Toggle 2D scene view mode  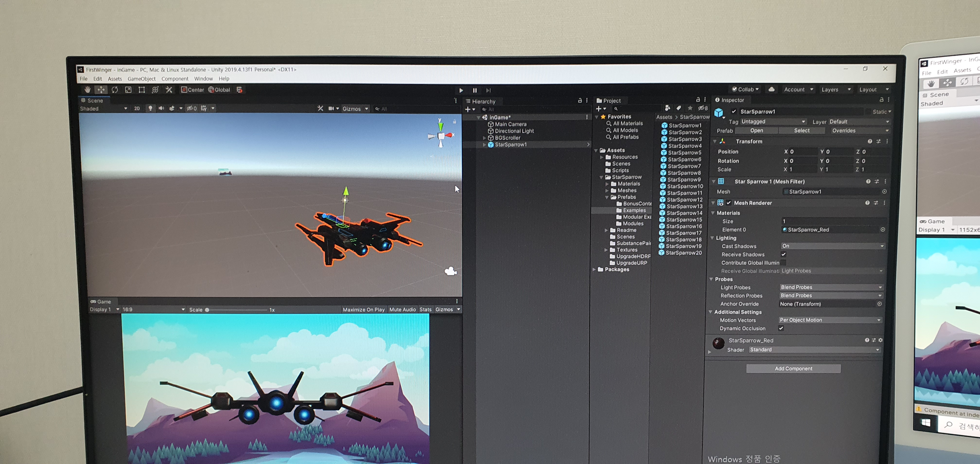(137, 108)
